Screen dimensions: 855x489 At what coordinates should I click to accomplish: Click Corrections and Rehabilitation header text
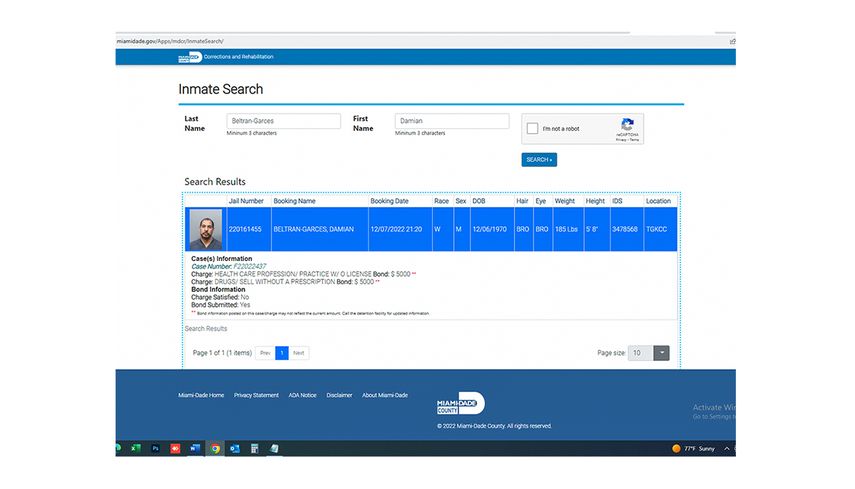coord(238,57)
